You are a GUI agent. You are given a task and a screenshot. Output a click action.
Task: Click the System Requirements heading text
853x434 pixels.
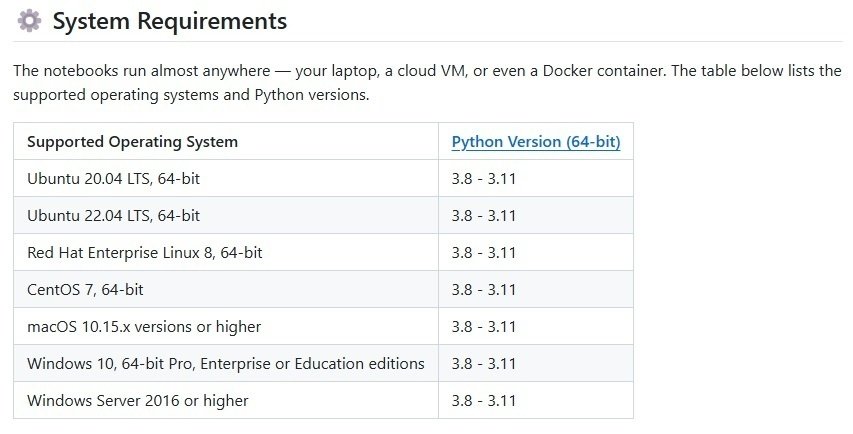(169, 20)
